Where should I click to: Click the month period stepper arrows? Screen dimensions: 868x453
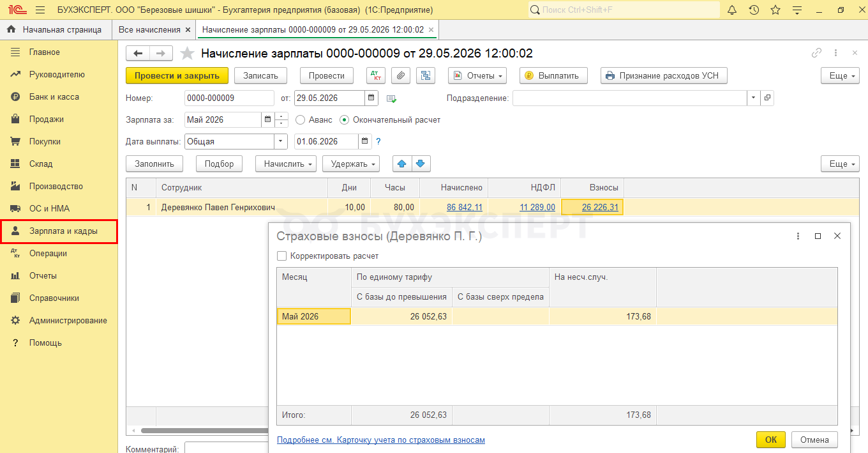tap(281, 120)
